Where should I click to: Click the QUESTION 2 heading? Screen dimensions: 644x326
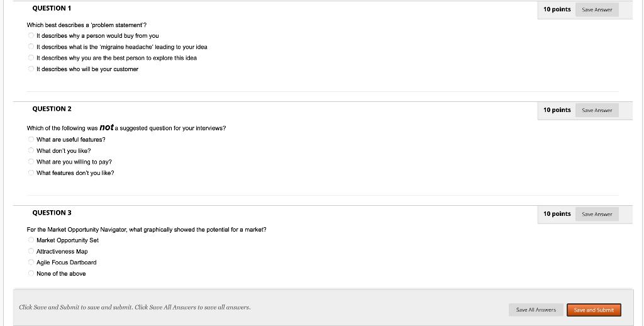pos(52,109)
